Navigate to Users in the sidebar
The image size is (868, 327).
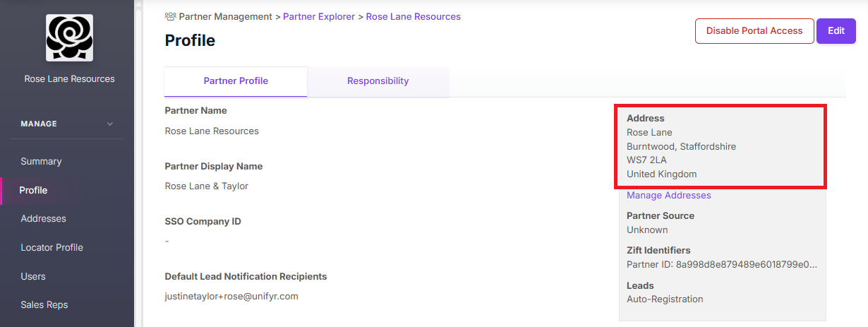click(32, 277)
